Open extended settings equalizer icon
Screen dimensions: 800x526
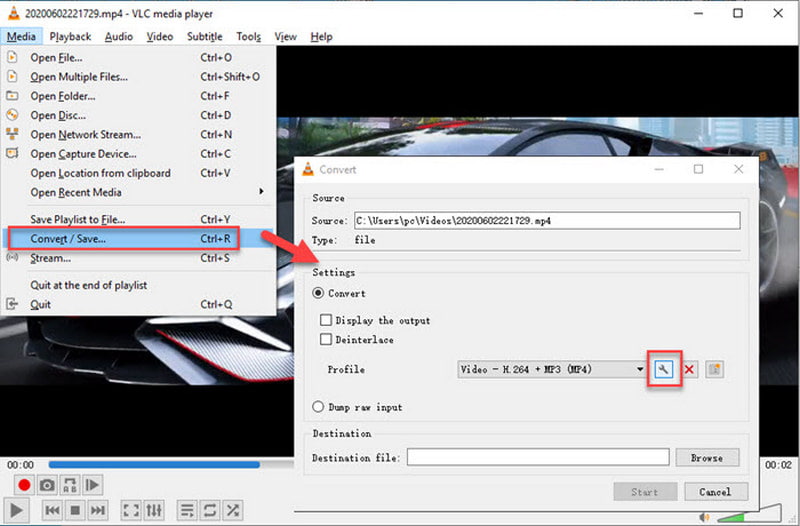pos(154,510)
